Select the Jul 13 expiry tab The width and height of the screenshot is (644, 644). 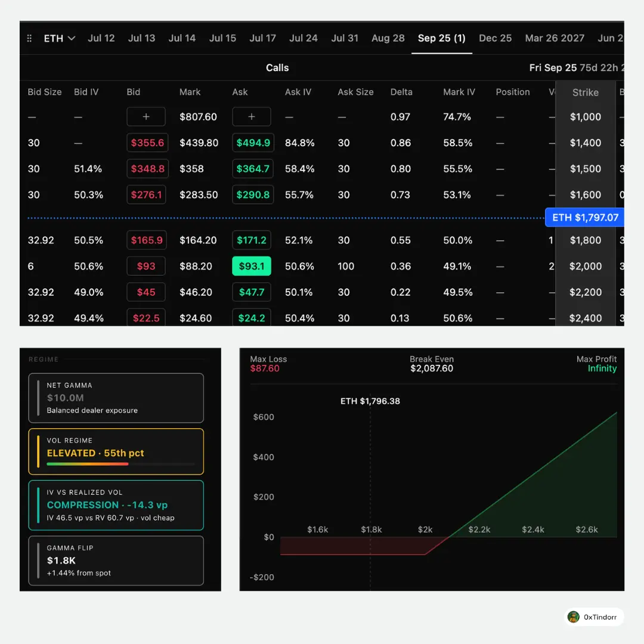[x=141, y=38]
